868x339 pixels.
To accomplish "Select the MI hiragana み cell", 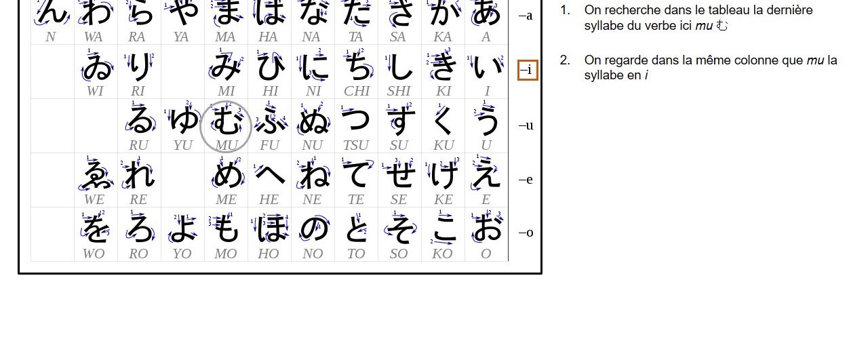I will coord(226,66).
